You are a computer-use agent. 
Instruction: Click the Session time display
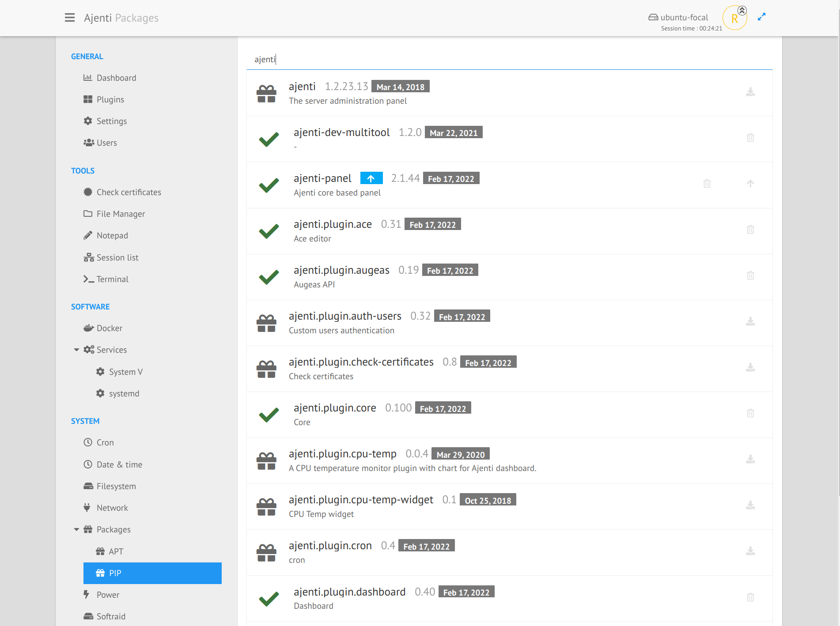coord(691,28)
